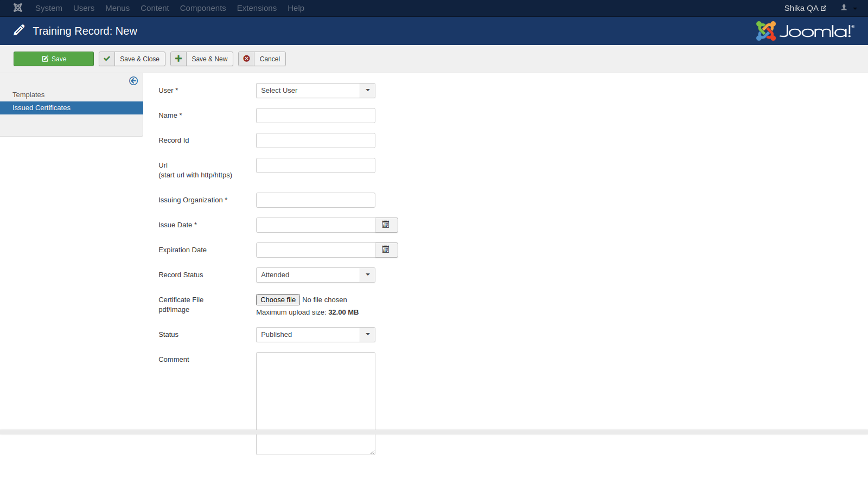Open the Issue Date calendar picker

pyautogui.click(x=386, y=225)
